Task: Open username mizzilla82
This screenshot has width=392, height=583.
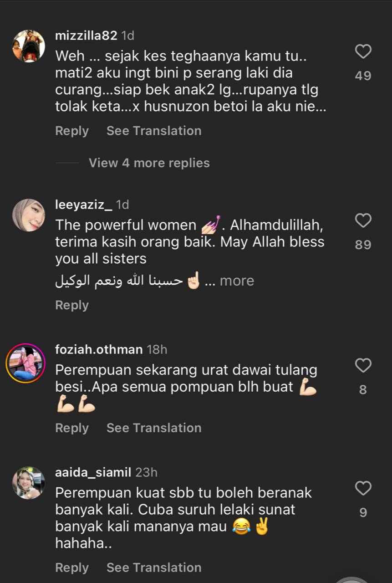Action: tap(86, 36)
